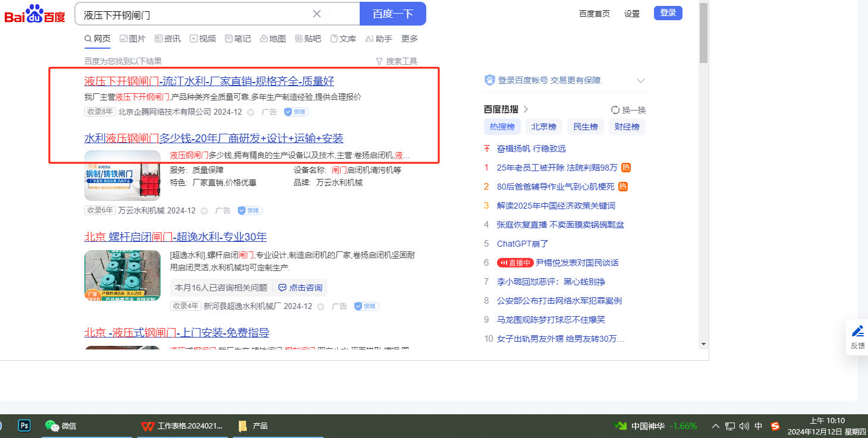Image resolution: width=868 pixels, height=438 pixels.
Task: Click the green hoist machines thumbnail
Action: pos(122,275)
